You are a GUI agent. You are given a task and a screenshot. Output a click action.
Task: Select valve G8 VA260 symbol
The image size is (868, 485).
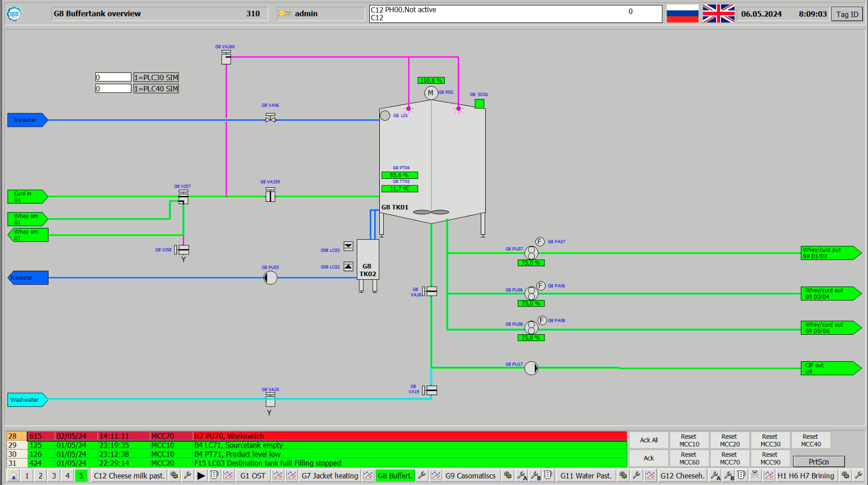pyautogui.click(x=226, y=57)
